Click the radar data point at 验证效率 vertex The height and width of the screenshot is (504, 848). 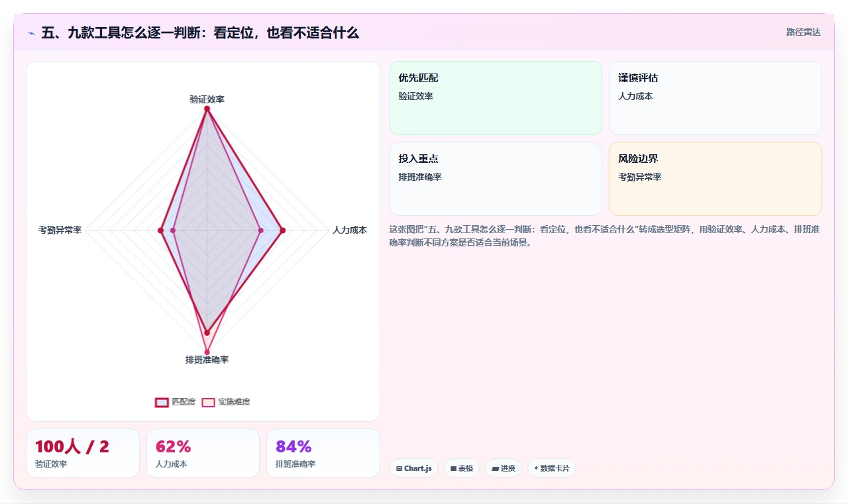point(207,109)
